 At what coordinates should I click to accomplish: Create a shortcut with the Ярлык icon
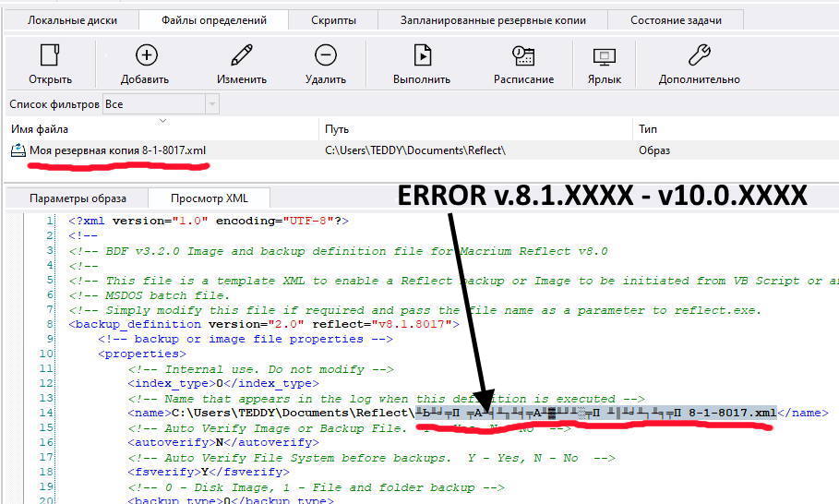[605, 56]
